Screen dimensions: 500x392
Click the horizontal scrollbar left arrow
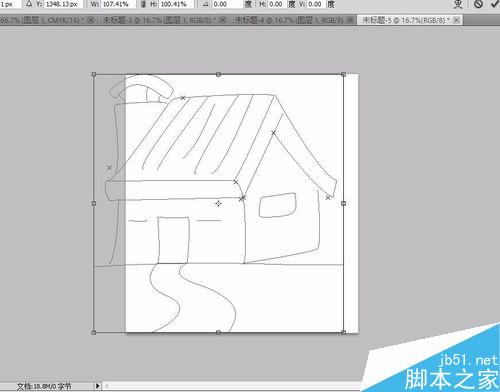click(107, 386)
